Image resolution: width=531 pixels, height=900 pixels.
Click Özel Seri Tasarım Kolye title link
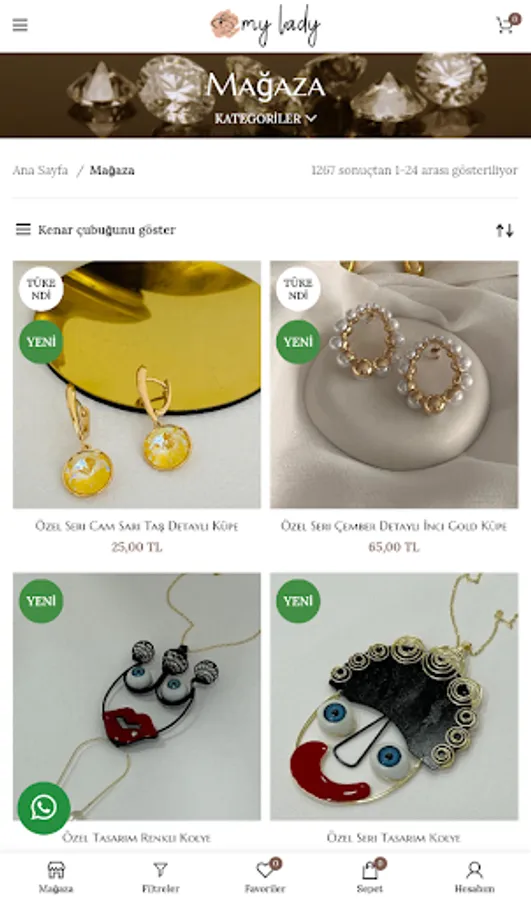tap(394, 837)
